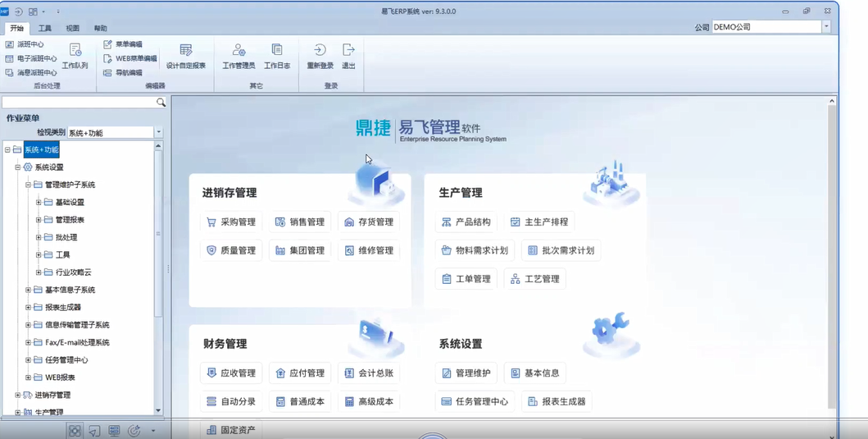Switch to the 开始 ribbon tab
868x439 pixels.
coord(16,28)
